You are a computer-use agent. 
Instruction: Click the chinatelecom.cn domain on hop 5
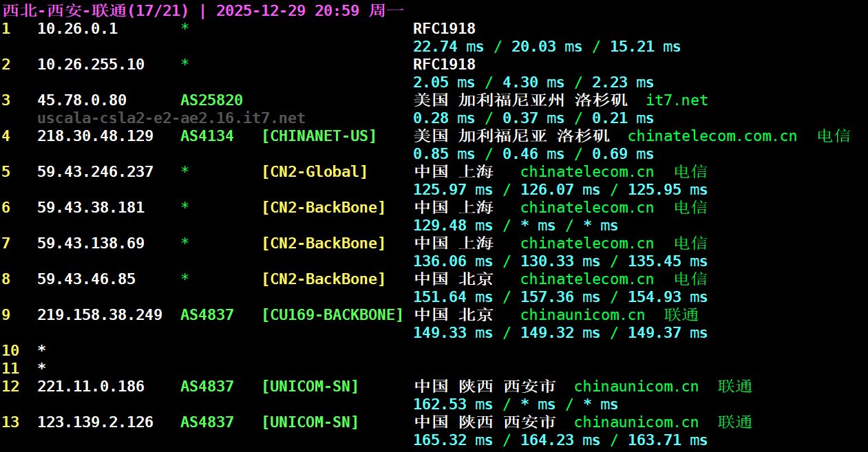pyautogui.click(x=587, y=172)
